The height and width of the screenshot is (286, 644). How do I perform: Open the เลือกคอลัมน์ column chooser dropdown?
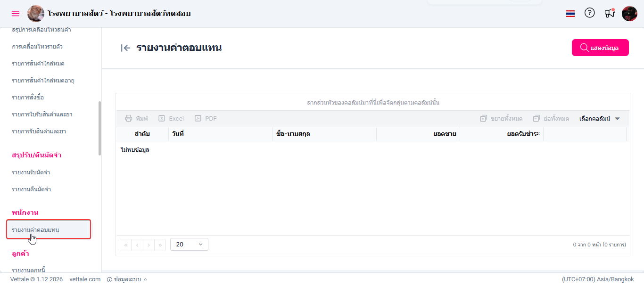click(600, 119)
